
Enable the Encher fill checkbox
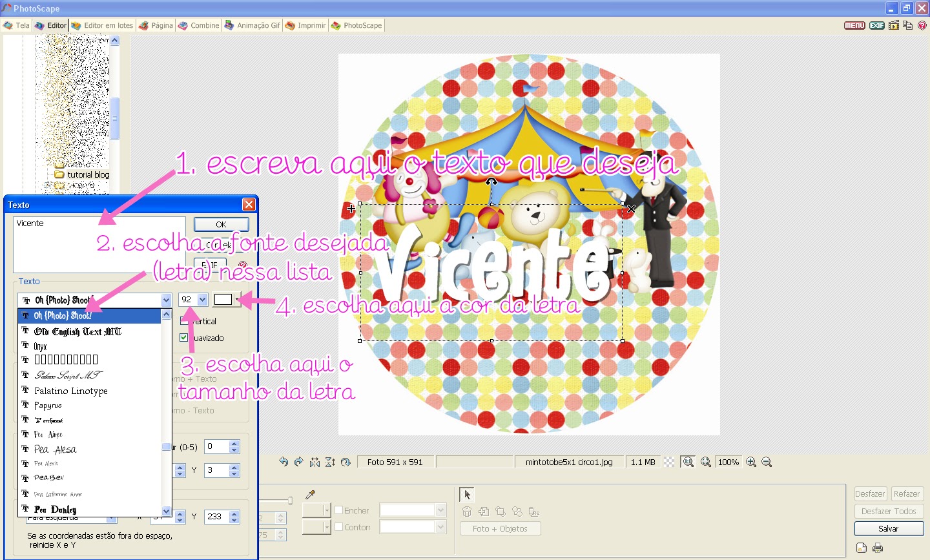point(338,510)
